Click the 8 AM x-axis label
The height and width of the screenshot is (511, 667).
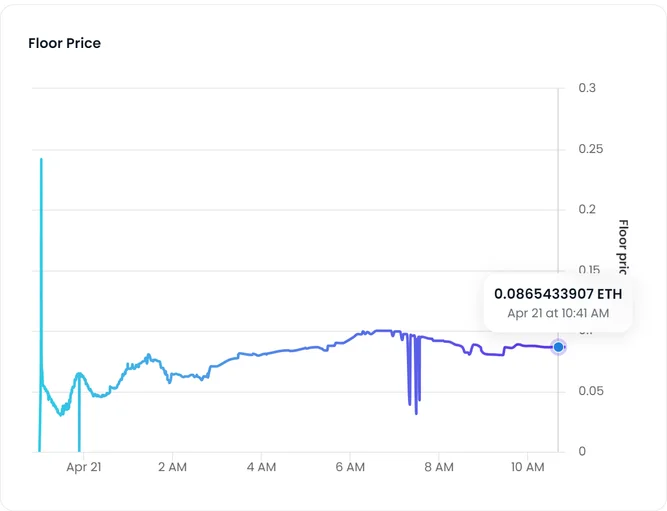439,467
